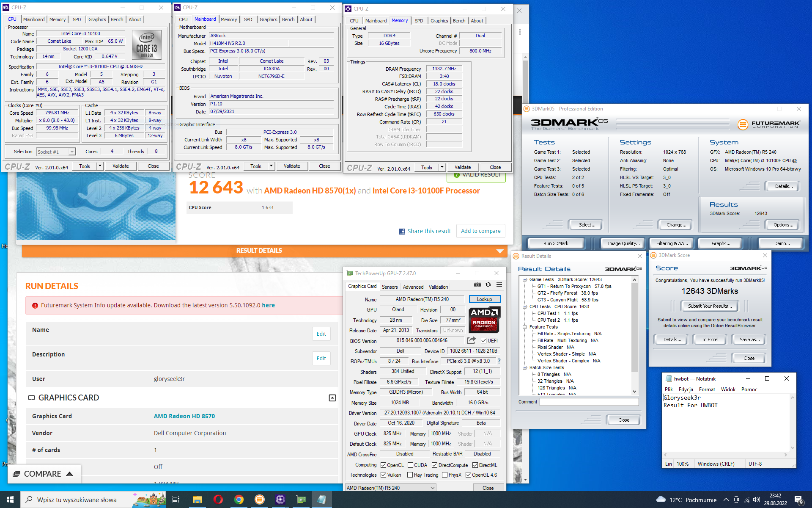
Task: Open the weather widget showing 12°C
Action: pos(686,500)
